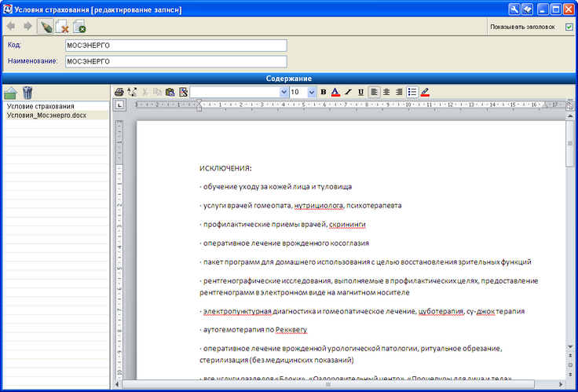Click the horizontal scrollbar right arrow
The image size is (578, 392).
pos(561,384)
